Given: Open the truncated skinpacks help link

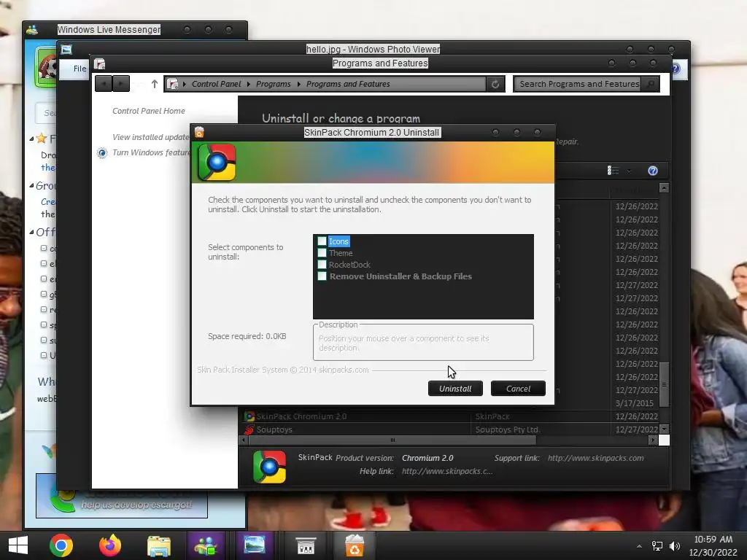Looking at the screenshot, I should pos(447,472).
